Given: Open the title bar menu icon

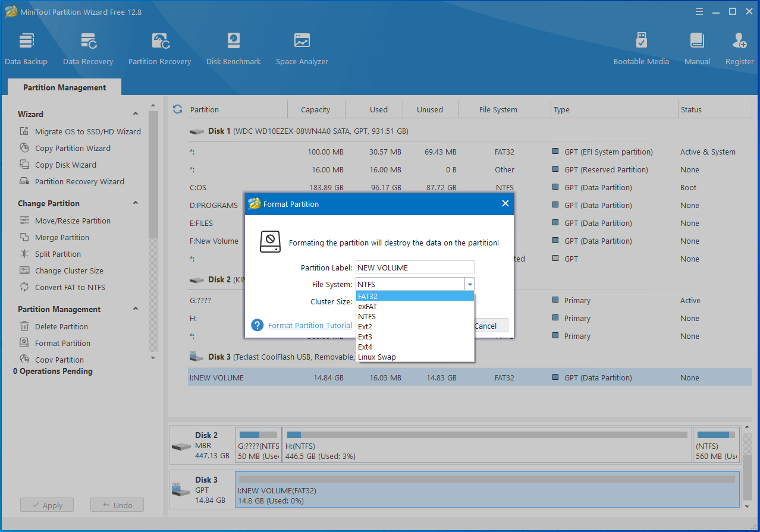Looking at the screenshot, I should pos(699,12).
